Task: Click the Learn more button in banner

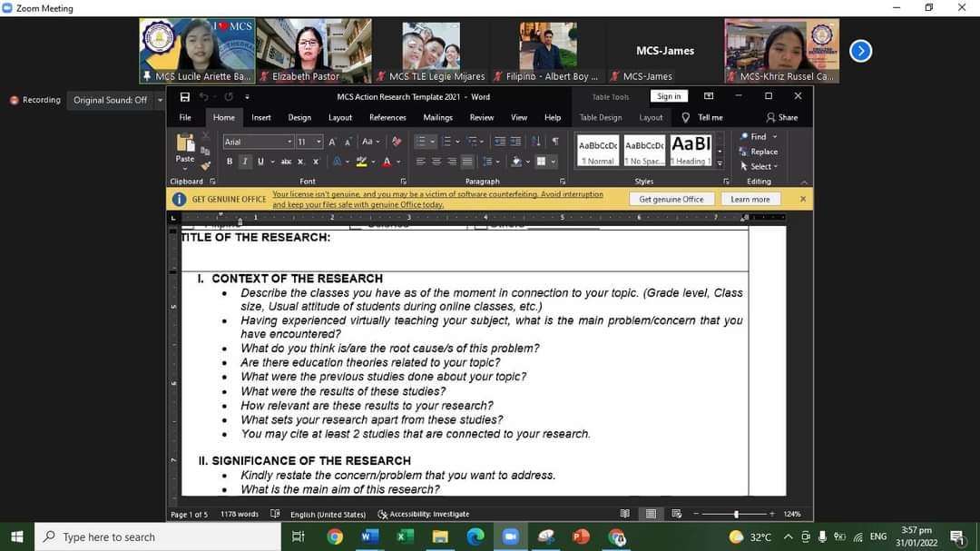Action: click(750, 199)
